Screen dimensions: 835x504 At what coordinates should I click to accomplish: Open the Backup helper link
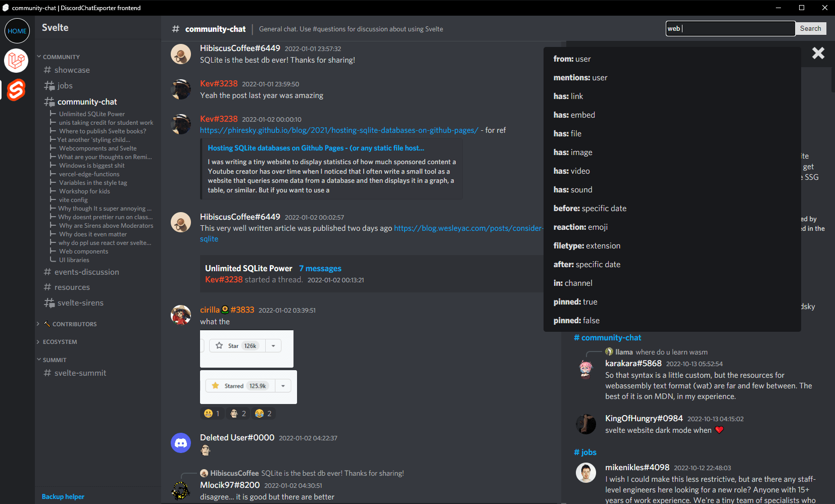click(x=63, y=497)
